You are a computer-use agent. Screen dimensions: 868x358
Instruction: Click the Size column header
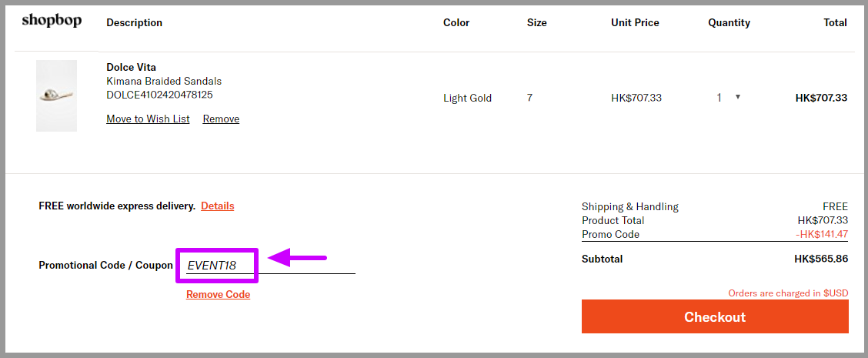click(536, 23)
